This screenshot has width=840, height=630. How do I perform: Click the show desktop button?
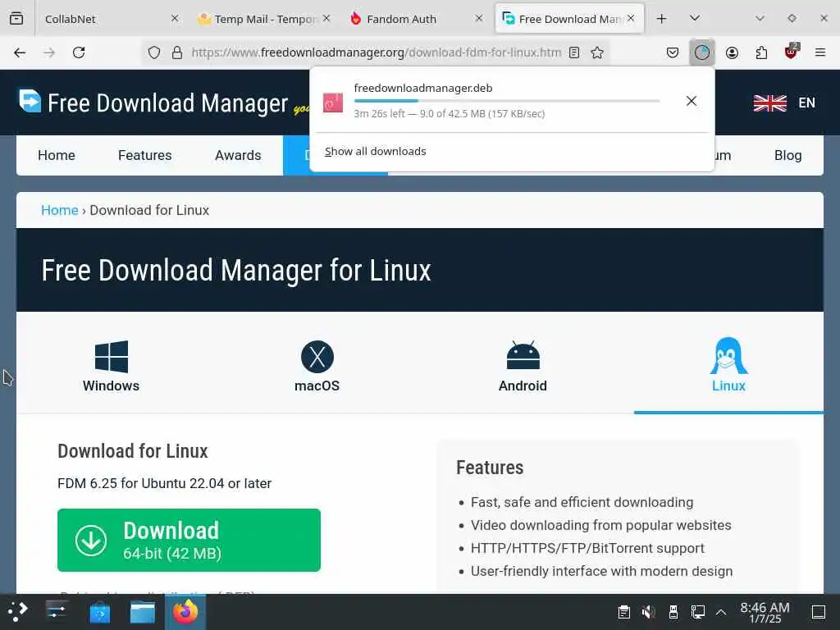[x=819, y=612]
